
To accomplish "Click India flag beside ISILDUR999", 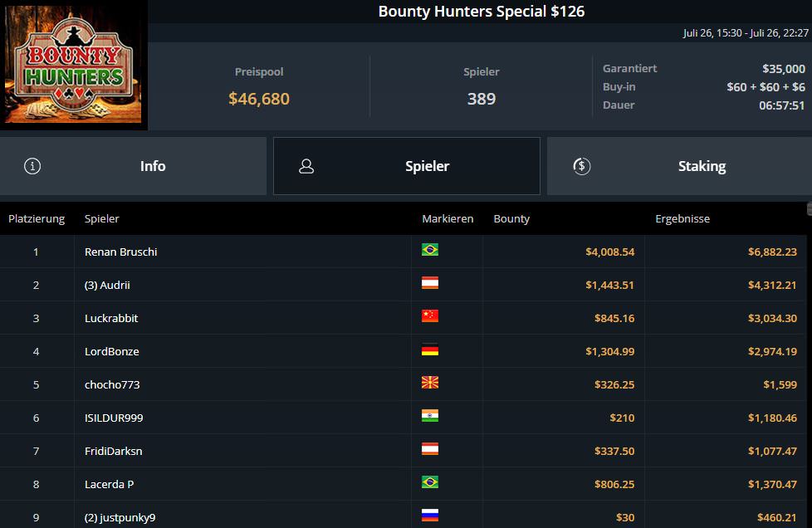I will tap(429, 416).
